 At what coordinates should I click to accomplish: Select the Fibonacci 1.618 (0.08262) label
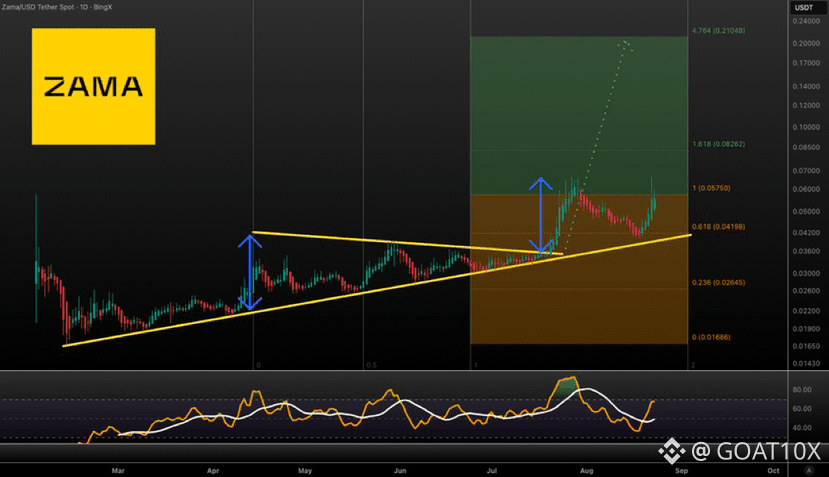tap(719, 144)
